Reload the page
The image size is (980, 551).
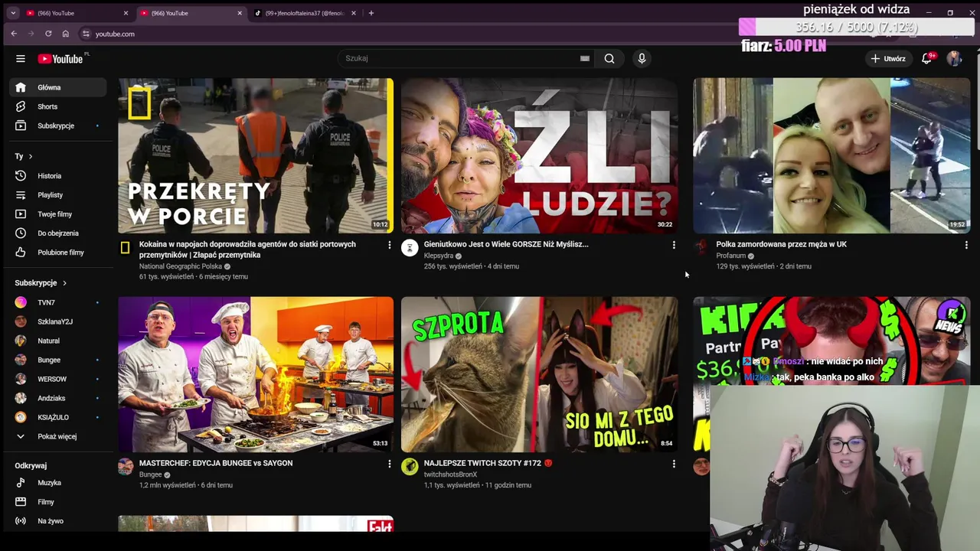click(48, 34)
